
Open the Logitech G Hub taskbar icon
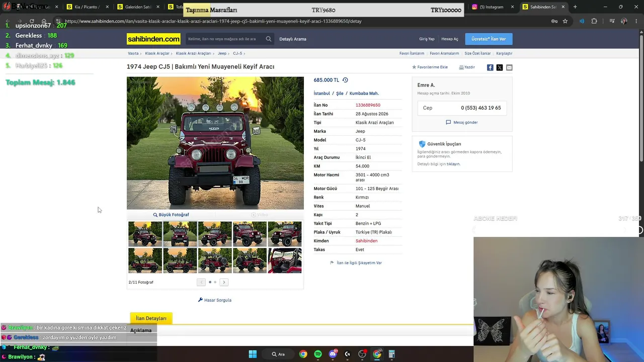(x=347, y=354)
